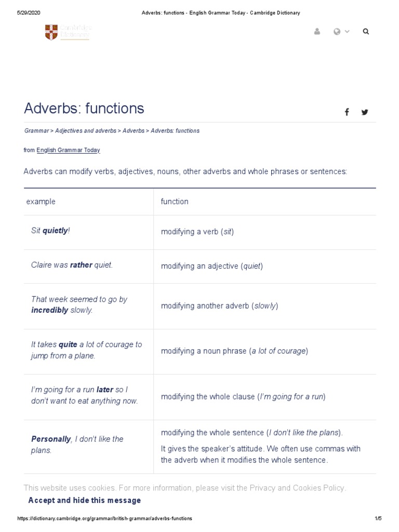This screenshot has height=532, width=399.
Task: Click the 'example' column header
Action: click(x=41, y=202)
